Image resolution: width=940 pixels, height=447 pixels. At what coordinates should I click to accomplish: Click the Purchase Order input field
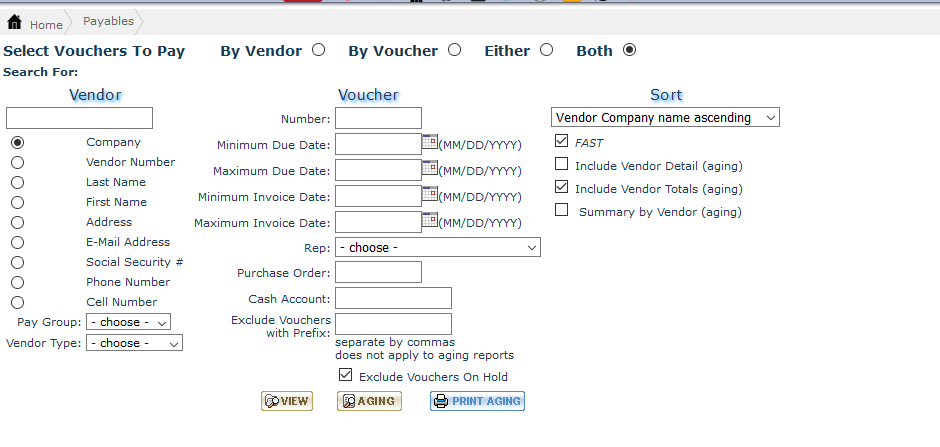378,272
